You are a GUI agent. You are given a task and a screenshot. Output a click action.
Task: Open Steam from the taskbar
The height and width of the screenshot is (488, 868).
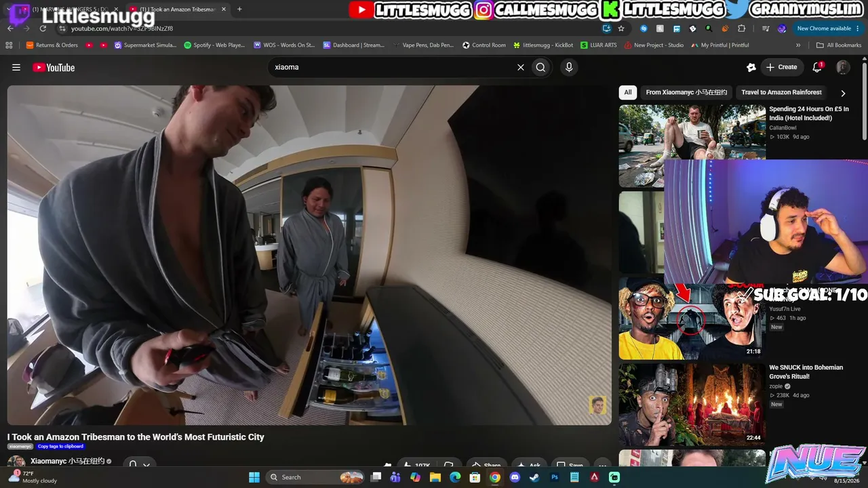[534, 477]
